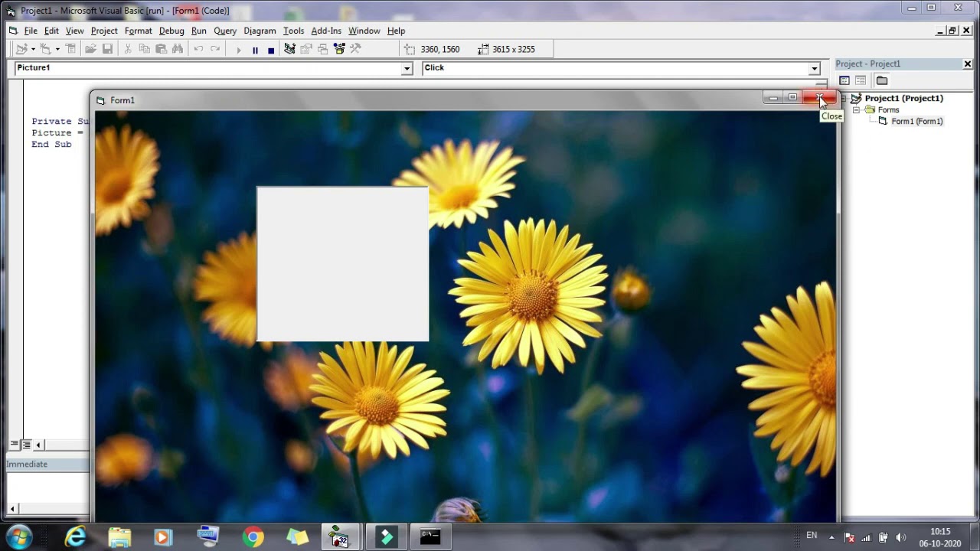Open the File menu
The width and height of the screenshot is (980, 551).
[31, 31]
